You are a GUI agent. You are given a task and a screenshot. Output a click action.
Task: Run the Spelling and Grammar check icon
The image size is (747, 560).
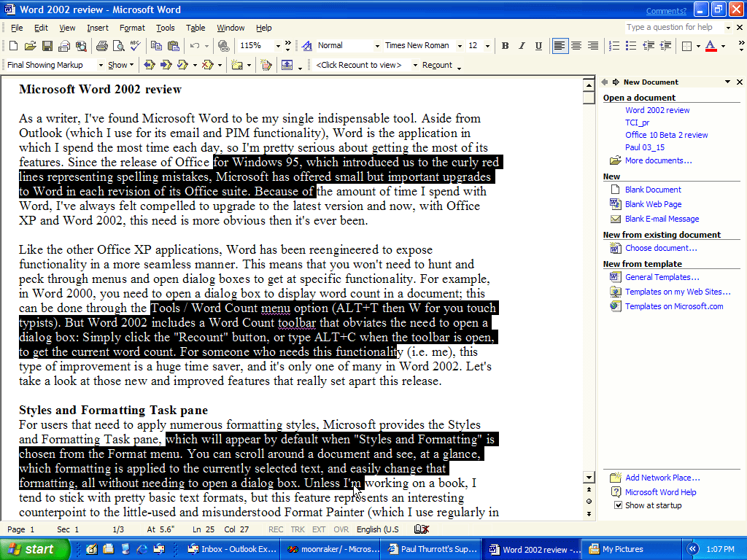[x=134, y=46]
